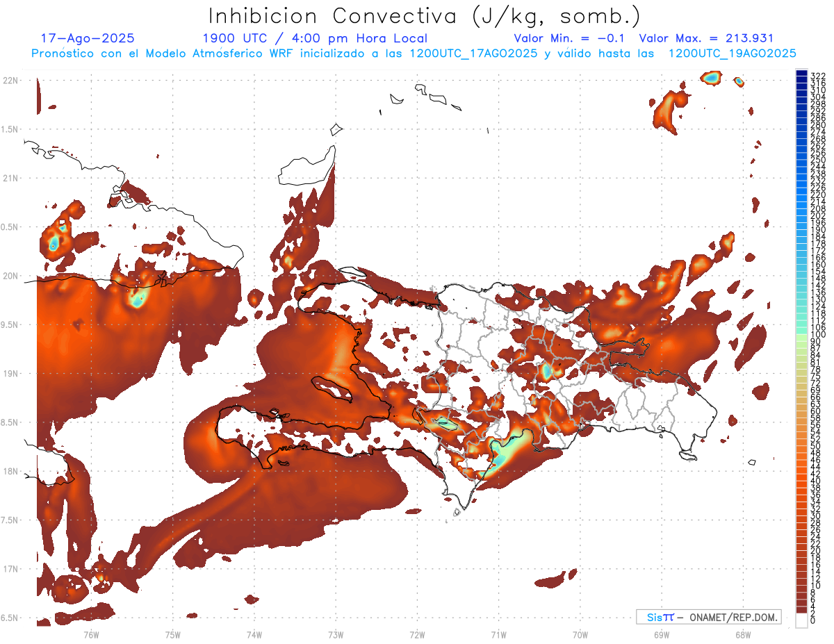Click the white swatch at the color bar bottom

(x=801, y=621)
